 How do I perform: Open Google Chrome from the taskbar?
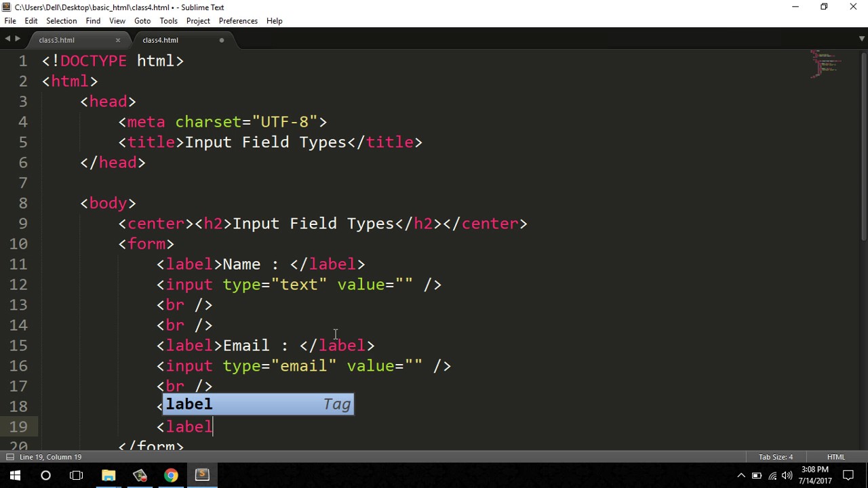pos(171,475)
